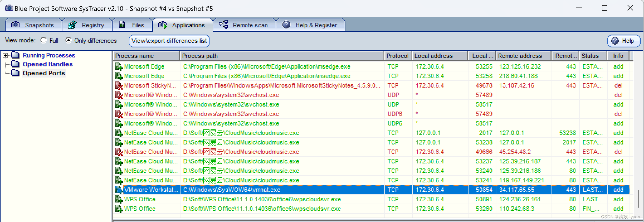The height and width of the screenshot is (222, 644).
Task: Select Opened Ports in the tree
Action: point(44,73)
